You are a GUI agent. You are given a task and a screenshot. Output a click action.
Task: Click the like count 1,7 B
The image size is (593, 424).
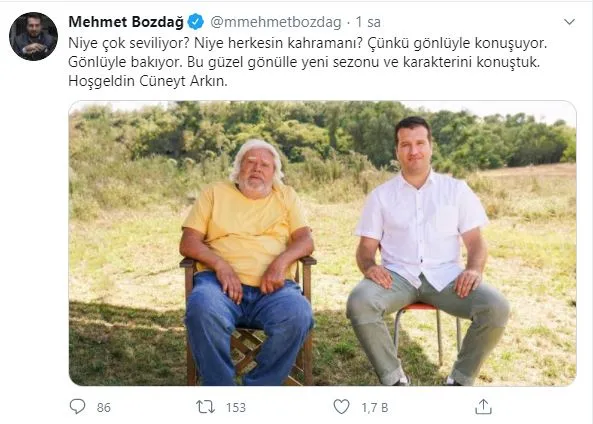pyautogui.click(x=374, y=407)
